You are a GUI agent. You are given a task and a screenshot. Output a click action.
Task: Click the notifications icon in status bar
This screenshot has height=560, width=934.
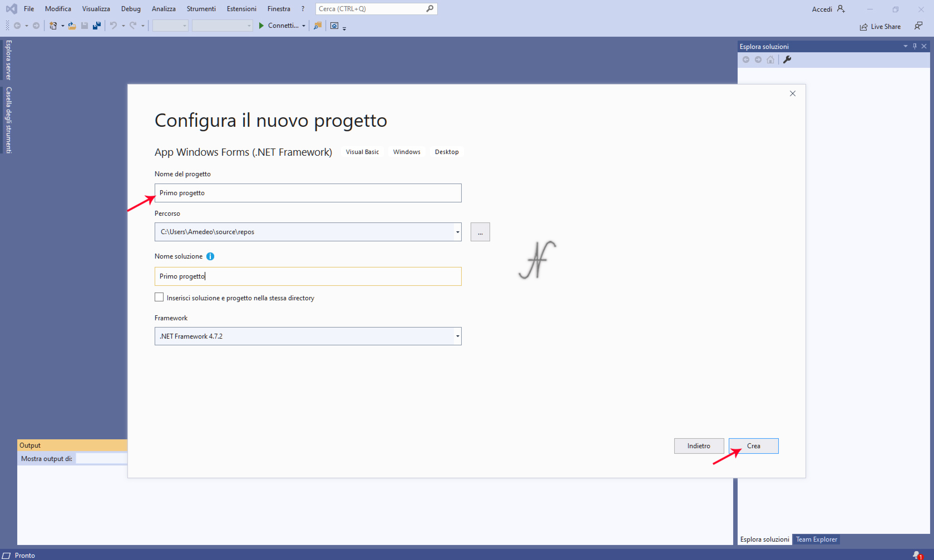tap(917, 555)
